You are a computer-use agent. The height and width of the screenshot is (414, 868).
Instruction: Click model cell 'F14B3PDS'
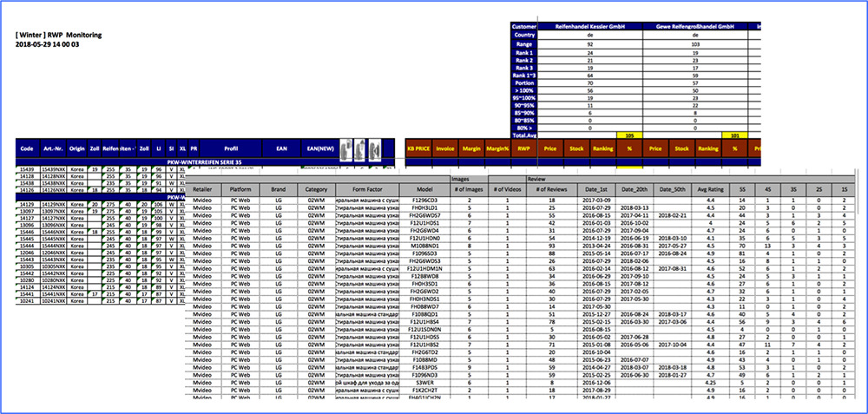(x=424, y=366)
